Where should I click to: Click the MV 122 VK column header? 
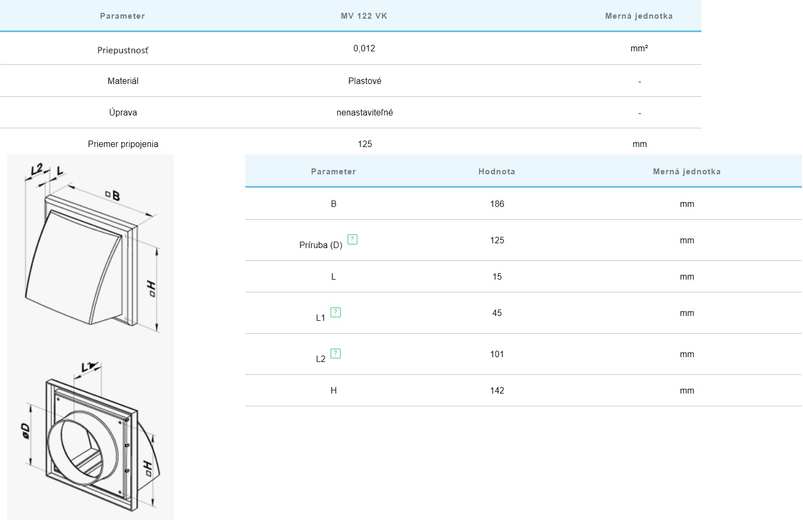point(364,16)
